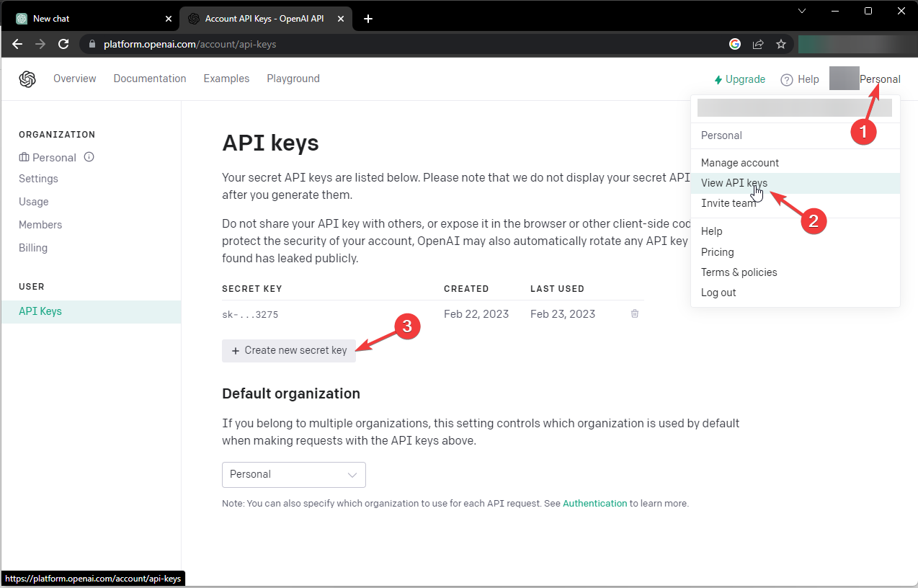Open the browser tab search chevron
This screenshot has height=588, width=918.
pos(802,11)
